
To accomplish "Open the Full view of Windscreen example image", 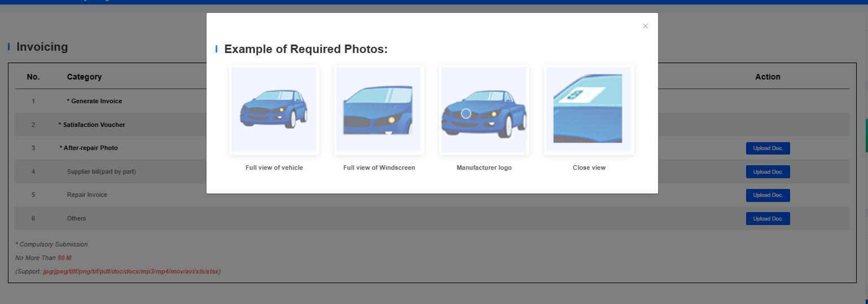I will [x=379, y=109].
